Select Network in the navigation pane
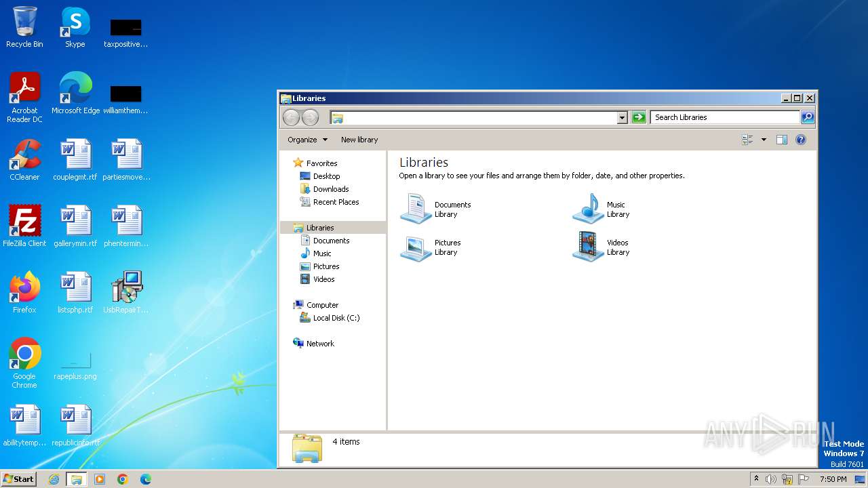 tap(313, 344)
